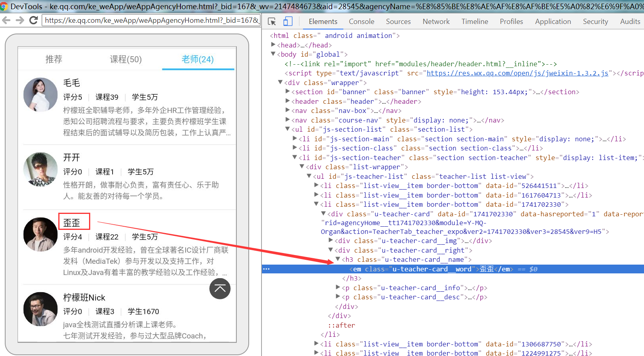The image size is (644, 356).
Task: Collapse li with data-id 1741702330
Action: pyautogui.click(x=316, y=204)
